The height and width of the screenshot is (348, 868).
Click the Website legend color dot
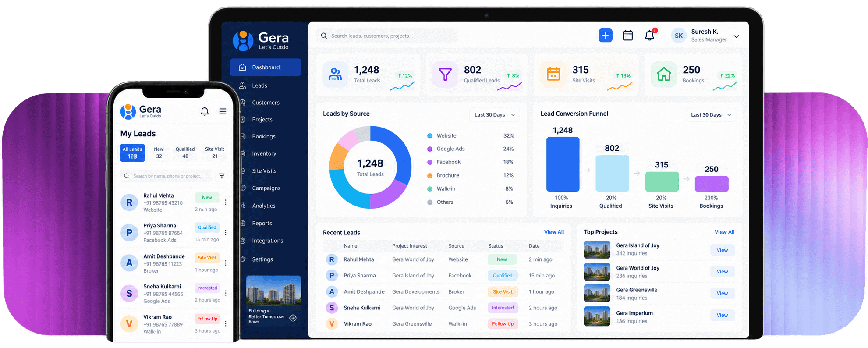[x=430, y=136]
